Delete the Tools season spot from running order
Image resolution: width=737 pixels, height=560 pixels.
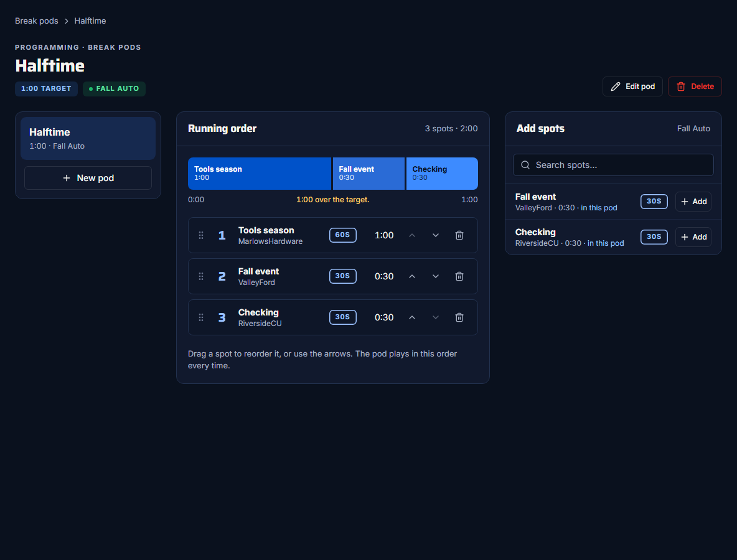coord(459,235)
